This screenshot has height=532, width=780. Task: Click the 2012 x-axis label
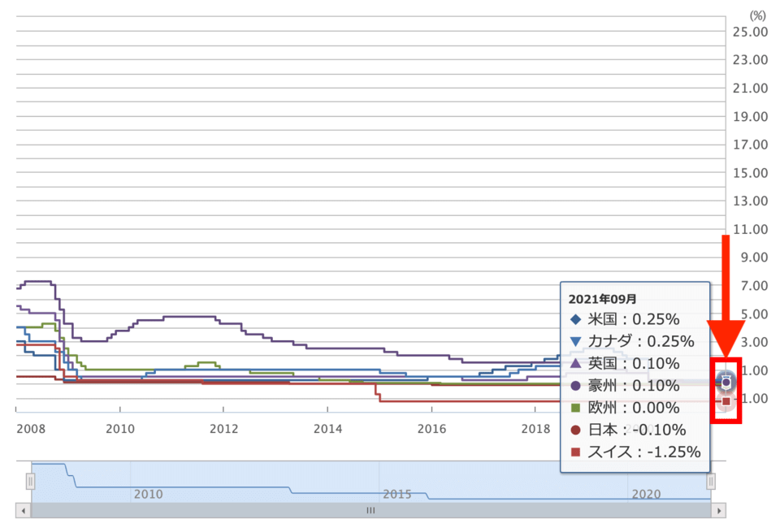[224, 429]
